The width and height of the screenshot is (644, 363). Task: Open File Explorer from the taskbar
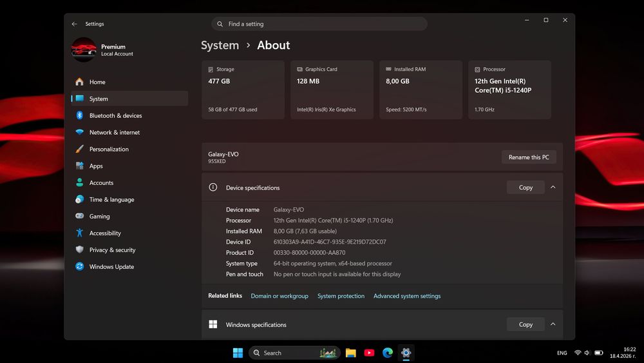pos(351,353)
